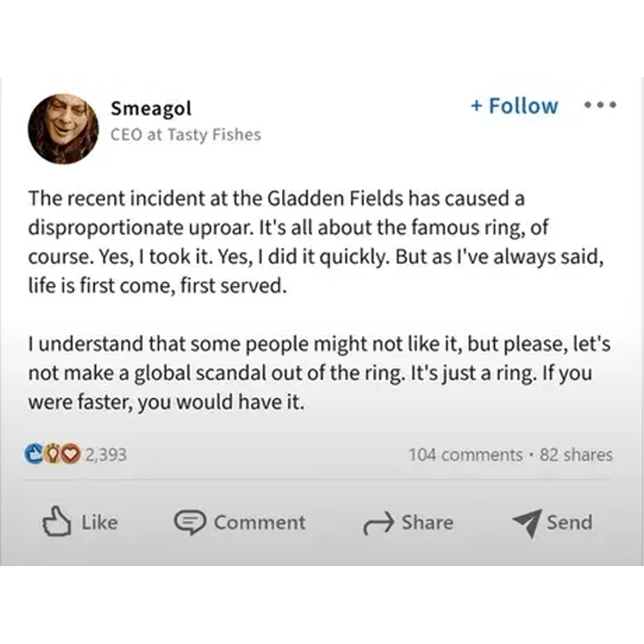Follow Smeagol with the Follow button
The height and width of the screenshot is (644, 644).
[x=514, y=106]
